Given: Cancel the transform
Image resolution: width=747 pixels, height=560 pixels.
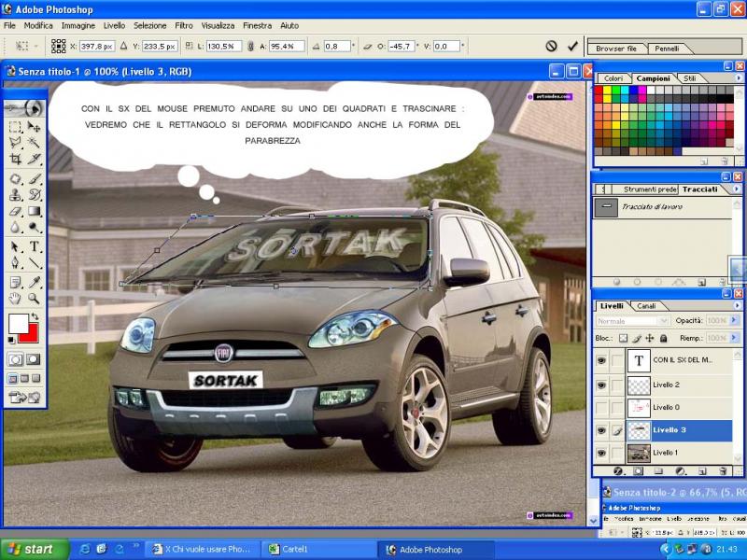Looking at the screenshot, I should tap(551, 46).
